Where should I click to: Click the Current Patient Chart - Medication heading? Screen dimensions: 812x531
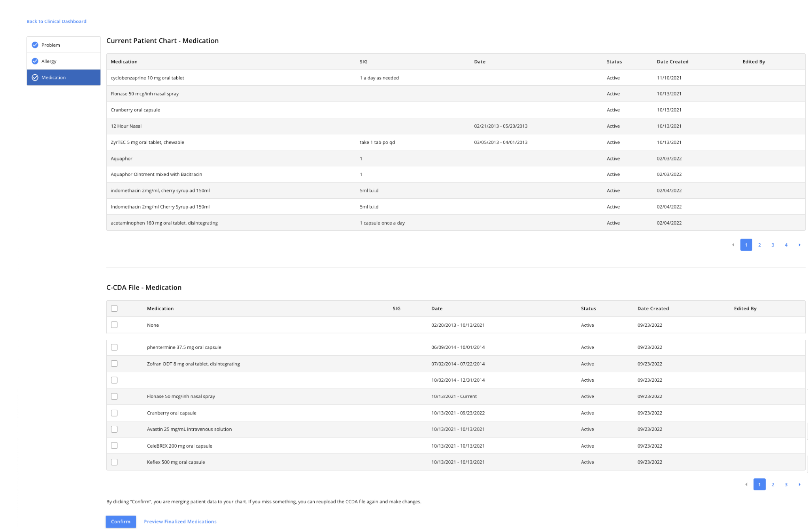point(162,41)
